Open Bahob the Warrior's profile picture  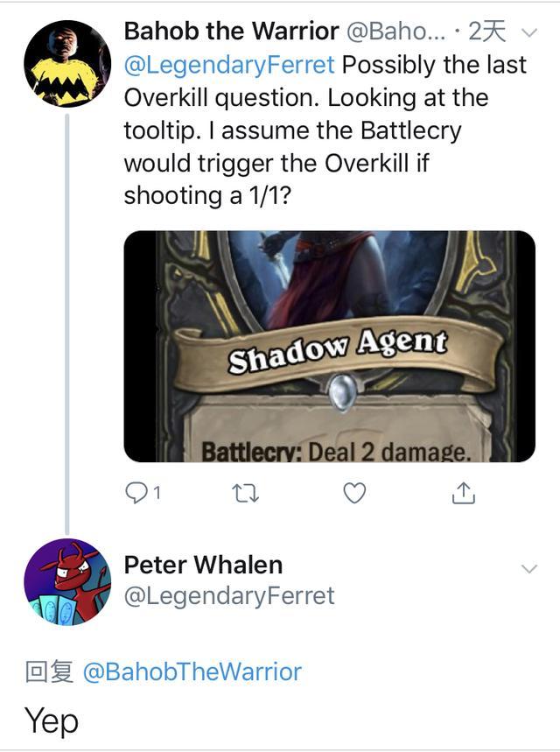pyautogui.click(x=67, y=62)
